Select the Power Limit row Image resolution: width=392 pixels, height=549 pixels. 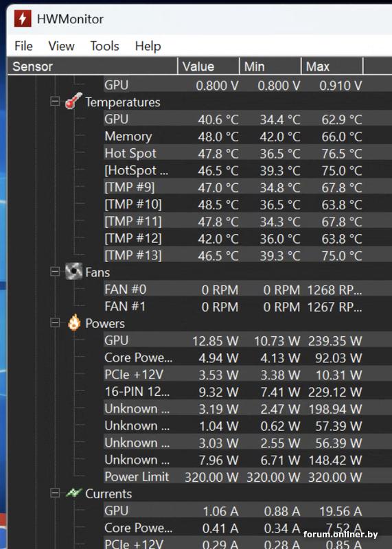pyautogui.click(x=233, y=477)
